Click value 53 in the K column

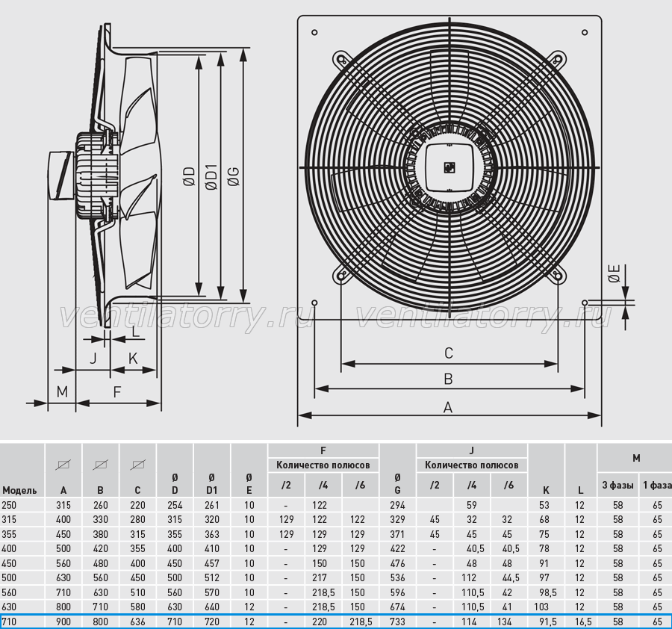click(x=544, y=505)
